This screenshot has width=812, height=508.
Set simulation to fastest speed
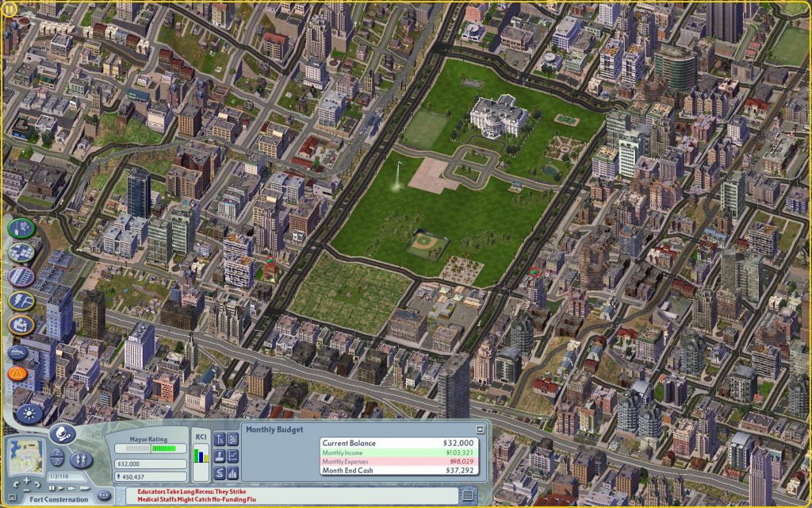point(85,488)
